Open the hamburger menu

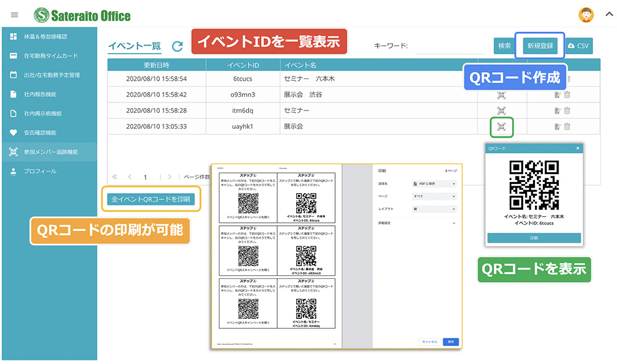pyautogui.click(x=15, y=15)
